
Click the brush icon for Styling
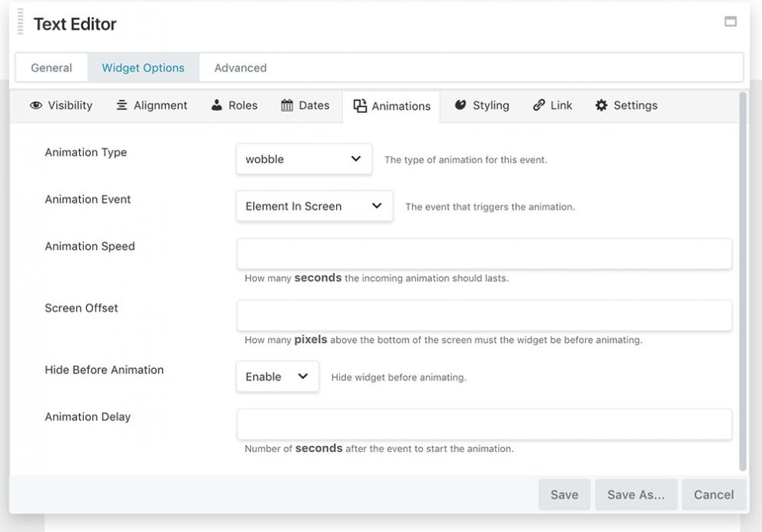pyautogui.click(x=459, y=105)
